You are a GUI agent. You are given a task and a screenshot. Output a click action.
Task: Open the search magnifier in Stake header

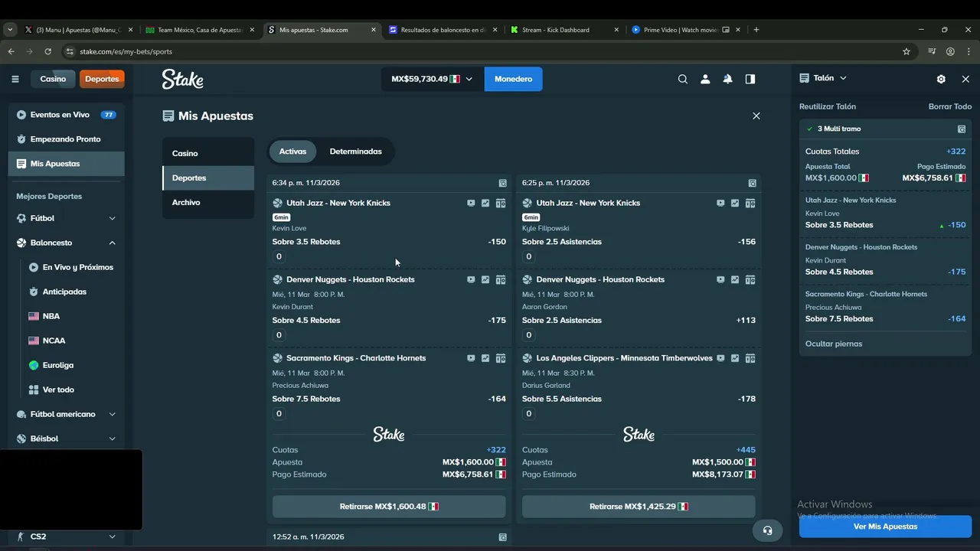(x=683, y=79)
